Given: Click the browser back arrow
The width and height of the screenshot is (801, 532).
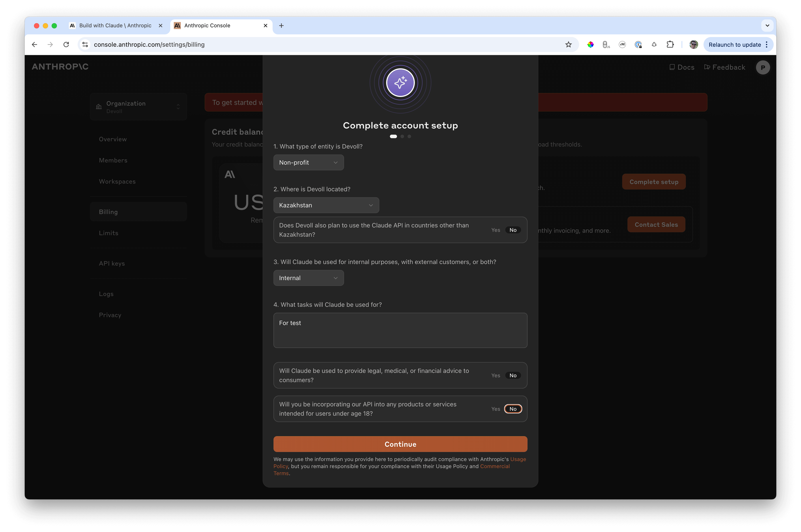Looking at the screenshot, I should point(34,45).
